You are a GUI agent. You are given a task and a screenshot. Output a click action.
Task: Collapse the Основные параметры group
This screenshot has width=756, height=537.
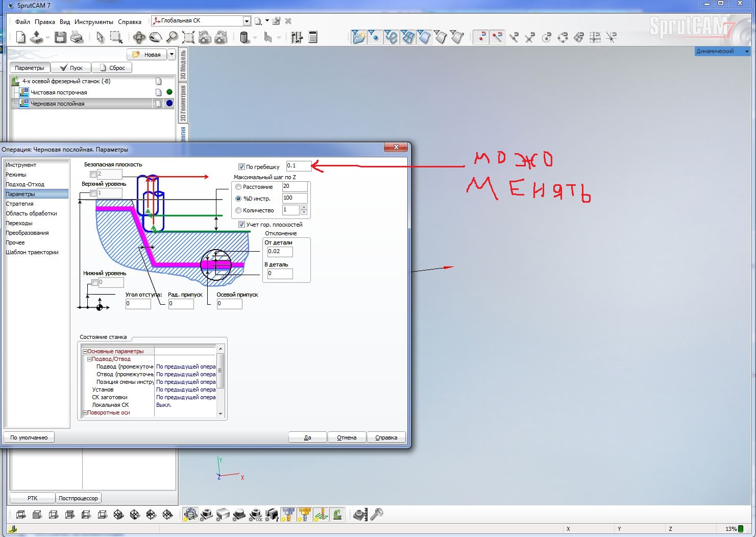coord(85,351)
